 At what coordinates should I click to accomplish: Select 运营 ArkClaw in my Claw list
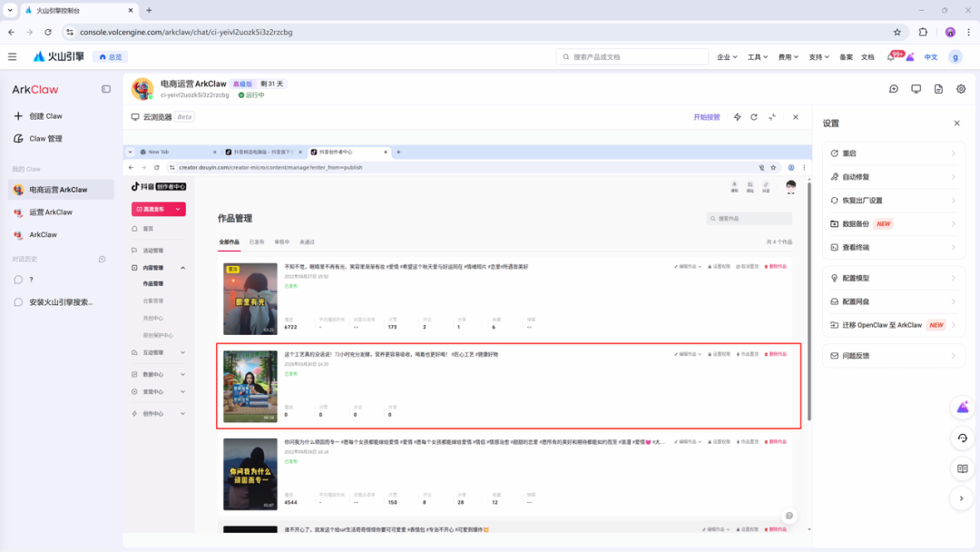click(61, 212)
